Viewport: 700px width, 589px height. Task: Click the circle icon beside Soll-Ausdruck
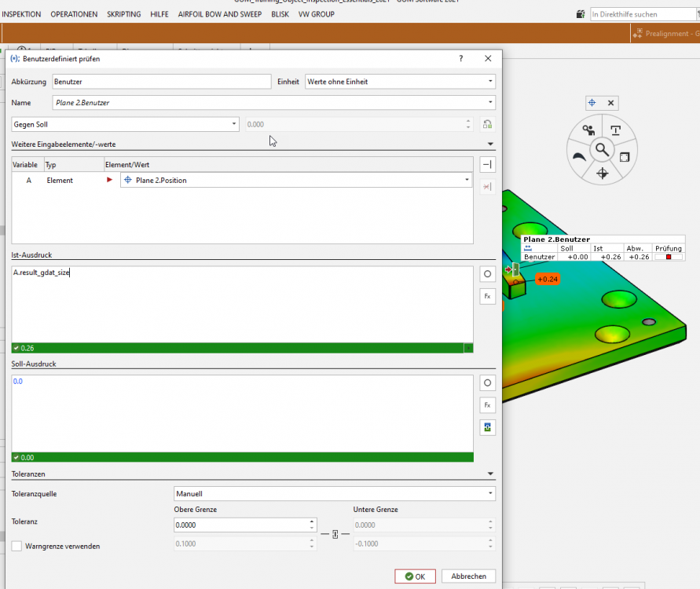tap(487, 383)
